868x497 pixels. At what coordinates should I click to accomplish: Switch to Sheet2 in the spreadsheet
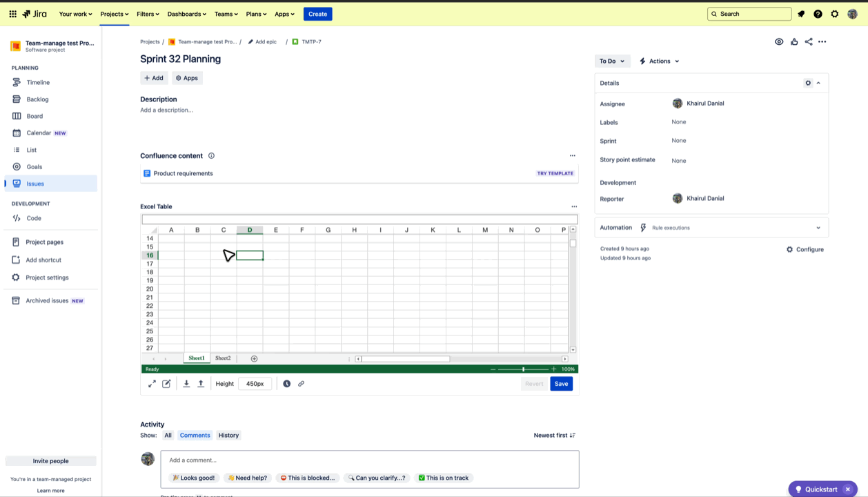tap(222, 358)
